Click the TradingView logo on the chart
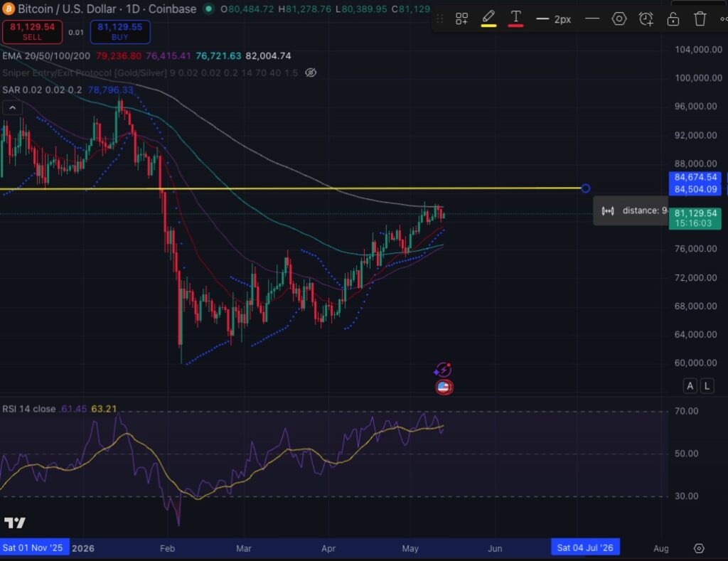Image resolution: width=728 pixels, height=561 pixels. click(x=15, y=523)
